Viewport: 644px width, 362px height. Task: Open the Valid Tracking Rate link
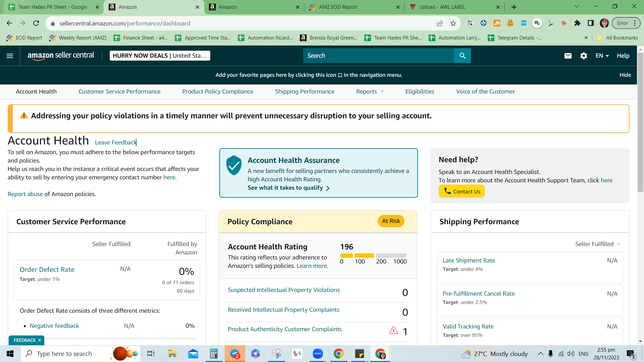click(x=468, y=326)
